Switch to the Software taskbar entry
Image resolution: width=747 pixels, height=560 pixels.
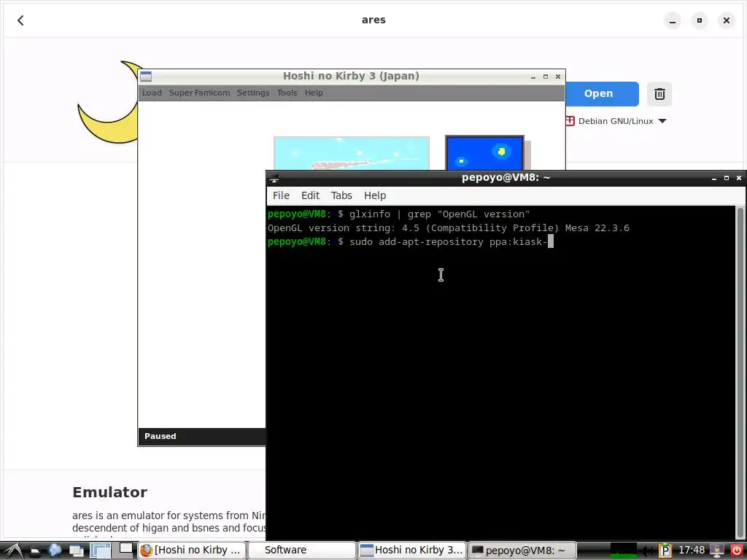[301, 550]
